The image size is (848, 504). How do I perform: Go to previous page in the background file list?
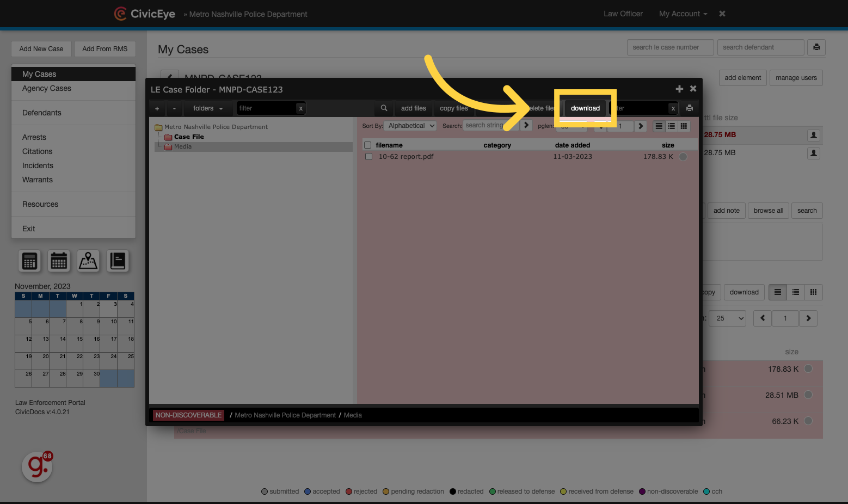point(763,318)
